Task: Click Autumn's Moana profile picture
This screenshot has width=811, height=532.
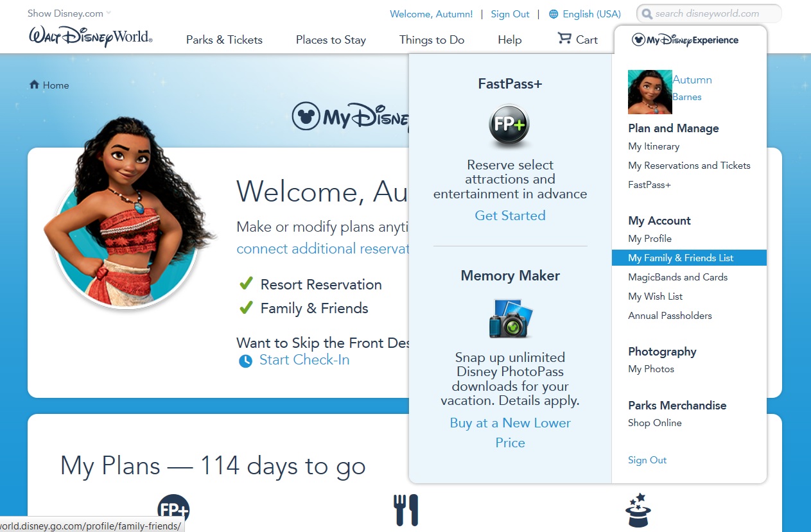Action: point(650,92)
